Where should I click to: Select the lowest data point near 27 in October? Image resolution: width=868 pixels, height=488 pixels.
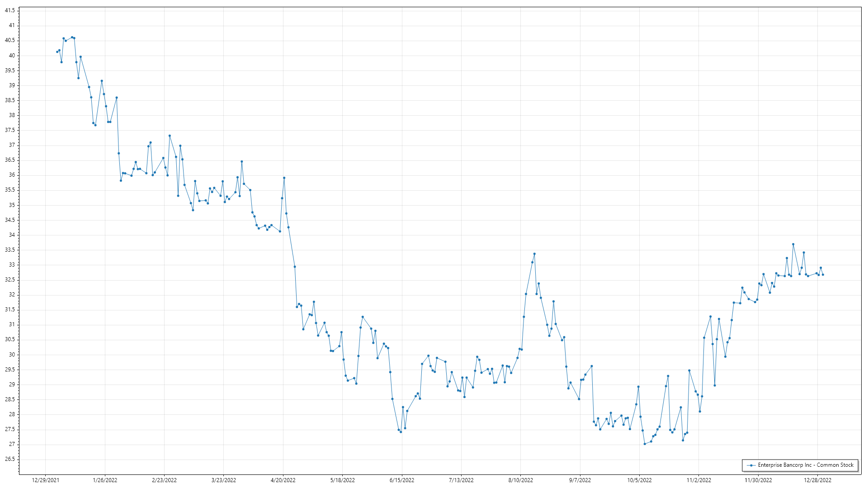click(645, 444)
